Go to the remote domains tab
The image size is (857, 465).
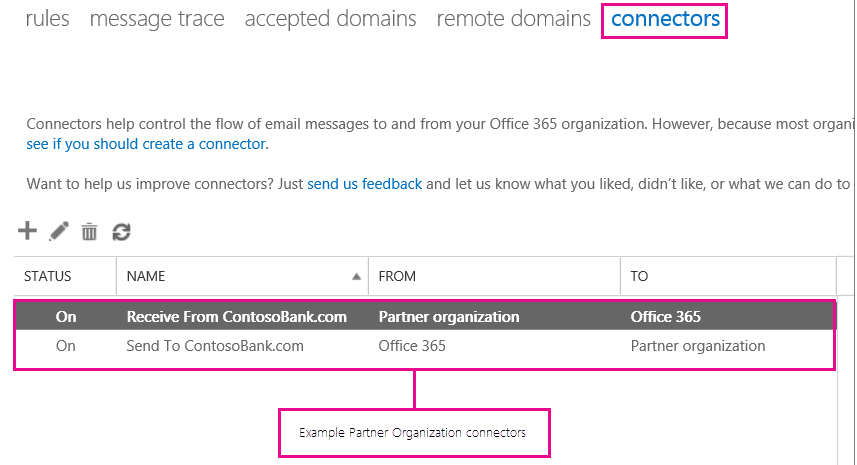click(513, 18)
